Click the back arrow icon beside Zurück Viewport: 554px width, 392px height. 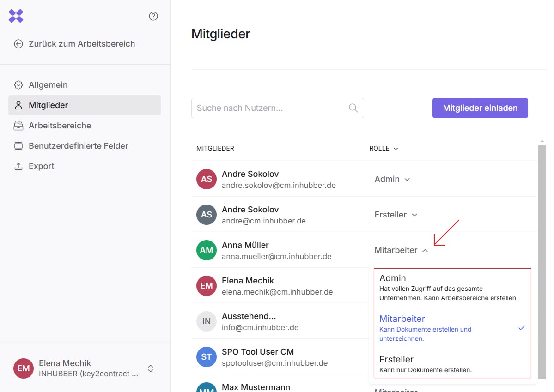pyautogui.click(x=18, y=44)
